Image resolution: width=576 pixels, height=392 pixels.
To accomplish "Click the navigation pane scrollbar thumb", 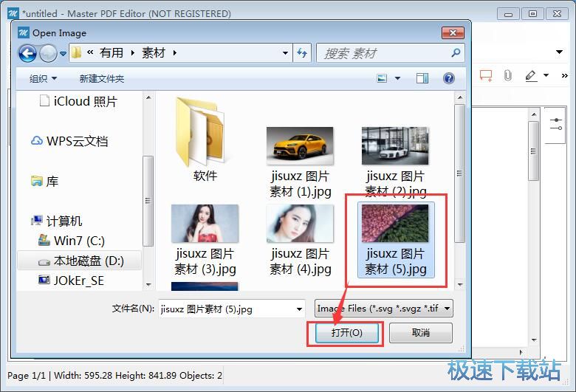I will [x=148, y=201].
